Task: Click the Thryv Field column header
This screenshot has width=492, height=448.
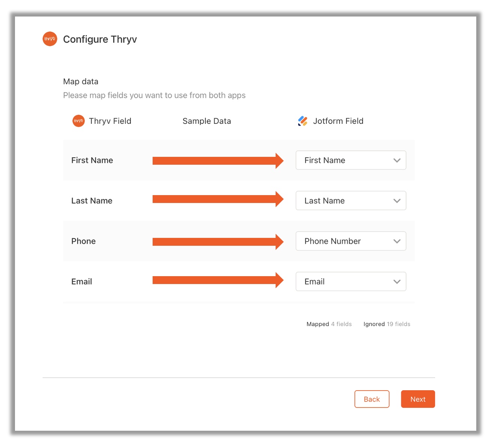Action: tap(110, 121)
